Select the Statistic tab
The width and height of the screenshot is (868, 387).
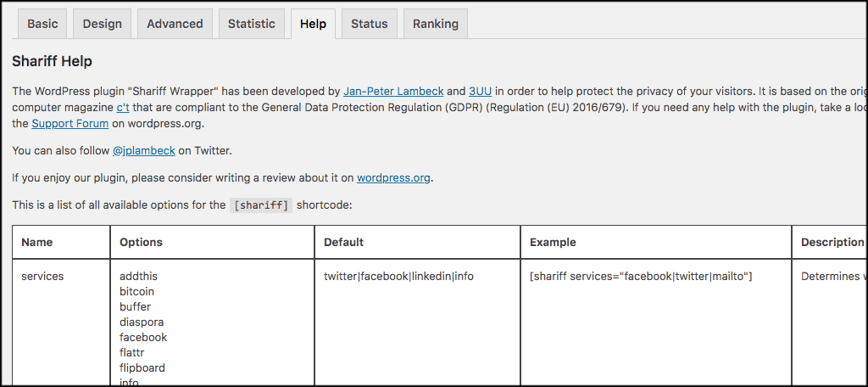[251, 24]
